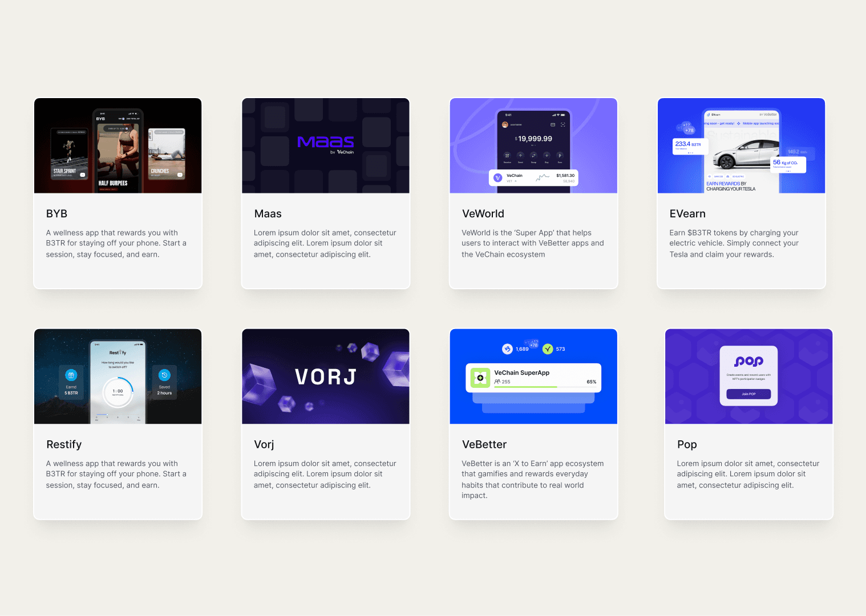Screen dimensions: 866x616
Task: Click the Restify card title
Action: [x=64, y=444]
